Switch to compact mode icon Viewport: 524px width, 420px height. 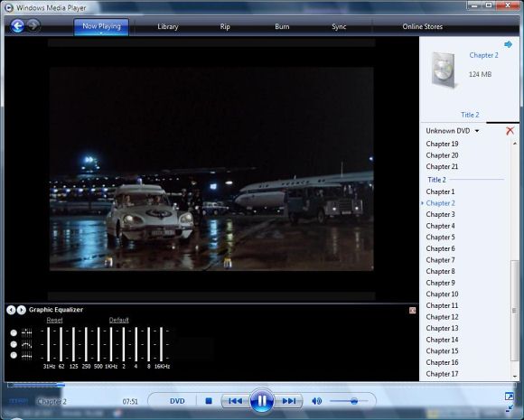tap(510, 407)
